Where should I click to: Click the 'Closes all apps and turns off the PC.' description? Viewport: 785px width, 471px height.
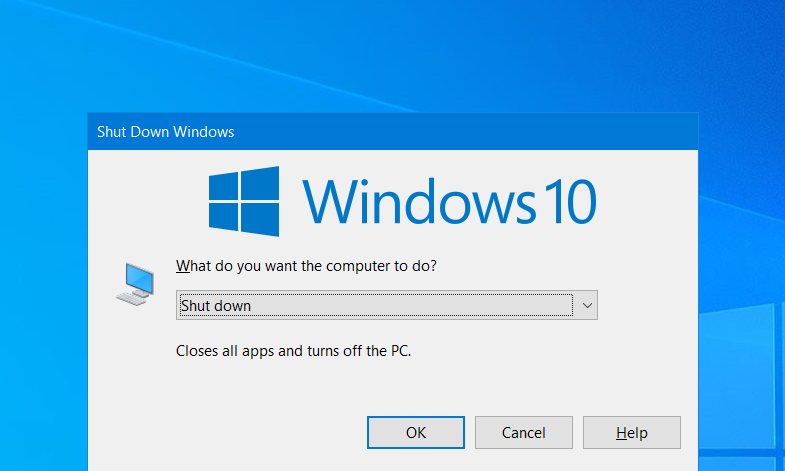293,351
